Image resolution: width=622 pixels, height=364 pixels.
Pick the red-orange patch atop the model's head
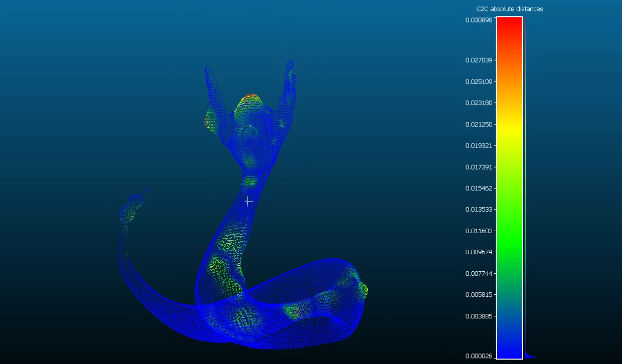click(x=250, y=98)
